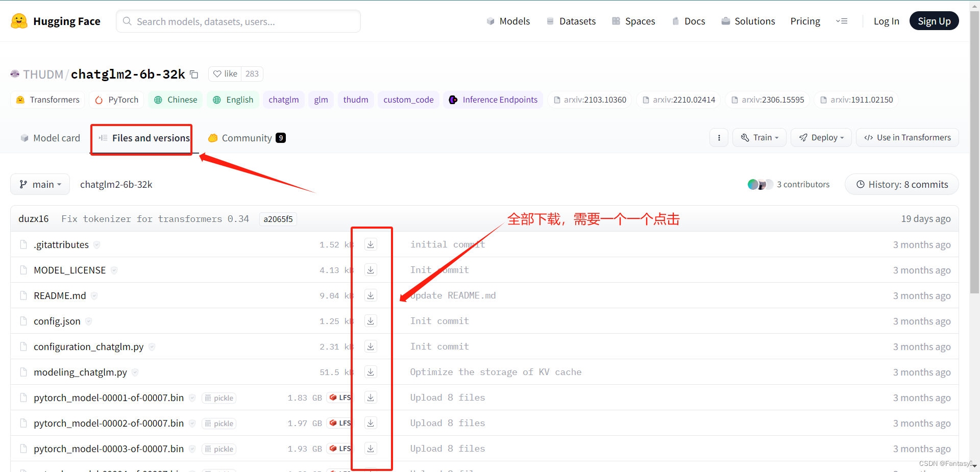
Task: Click the Chinese language tag
Action: tap(176, 100)
